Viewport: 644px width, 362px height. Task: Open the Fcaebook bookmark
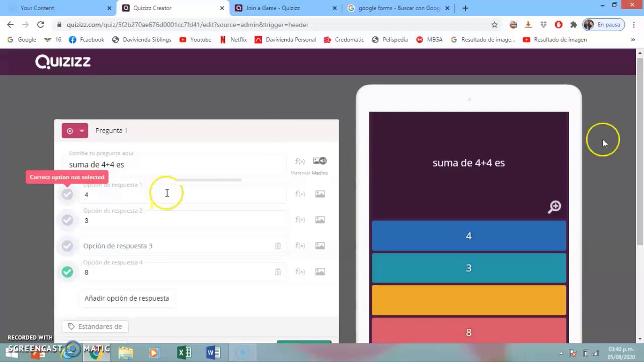coord(87,40)
